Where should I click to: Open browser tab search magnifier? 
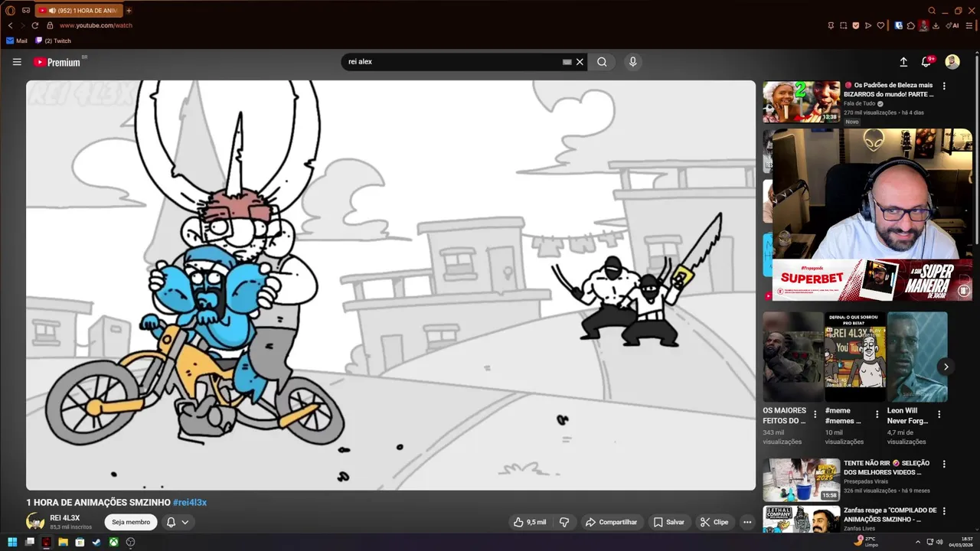tap(932, 11)
